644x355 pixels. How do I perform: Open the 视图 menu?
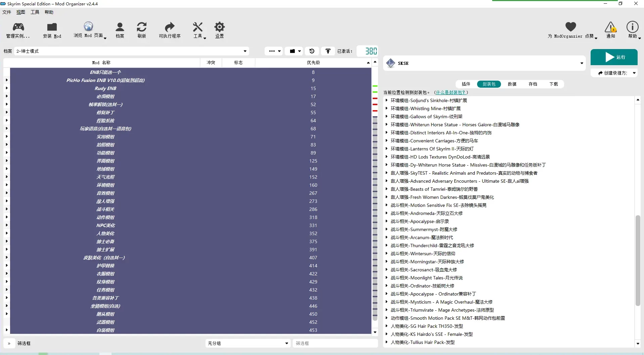tap(21, 12)
